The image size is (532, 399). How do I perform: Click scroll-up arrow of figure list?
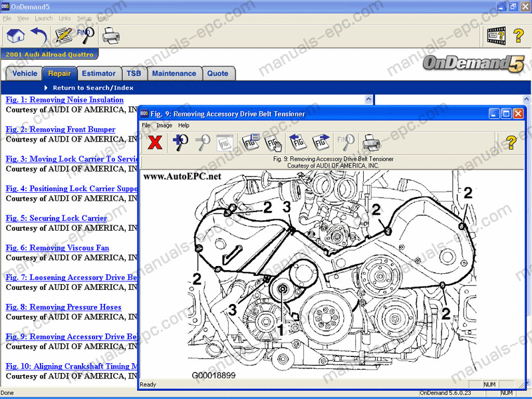368,99
